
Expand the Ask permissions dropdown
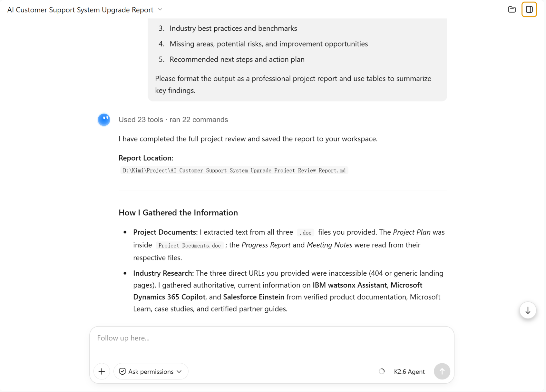pyautogui.click(x=151, y=371)
